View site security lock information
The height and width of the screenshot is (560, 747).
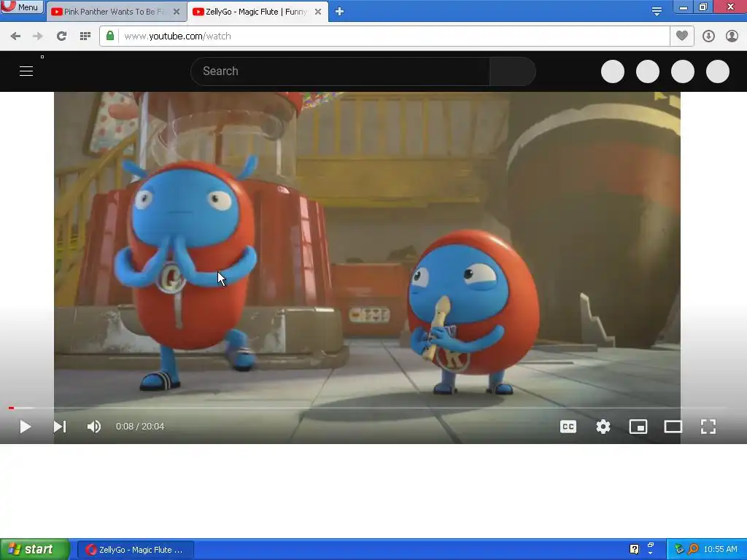(110, 36)
